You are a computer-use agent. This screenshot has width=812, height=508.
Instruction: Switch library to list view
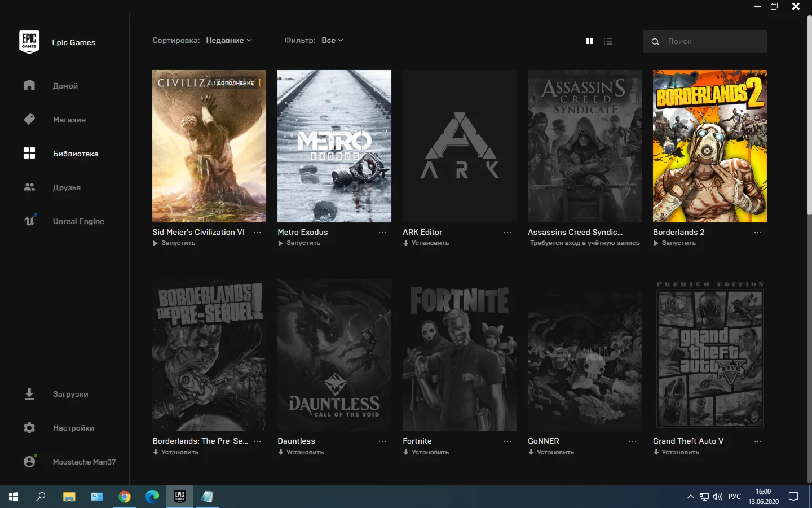pos(608,41)
